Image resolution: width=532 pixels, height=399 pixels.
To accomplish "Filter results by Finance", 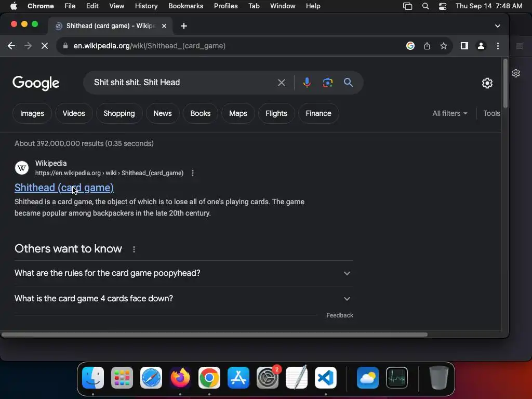I will (x=318, y=113).
